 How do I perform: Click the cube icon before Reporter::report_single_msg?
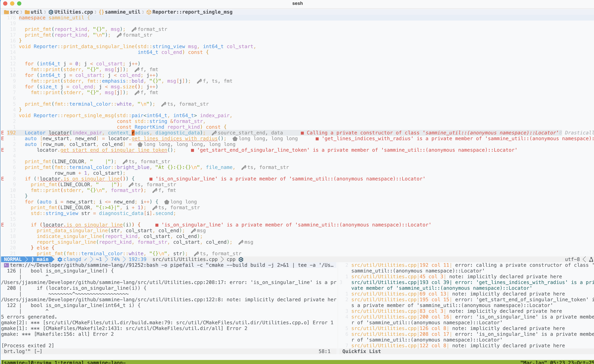click(149, 12)
